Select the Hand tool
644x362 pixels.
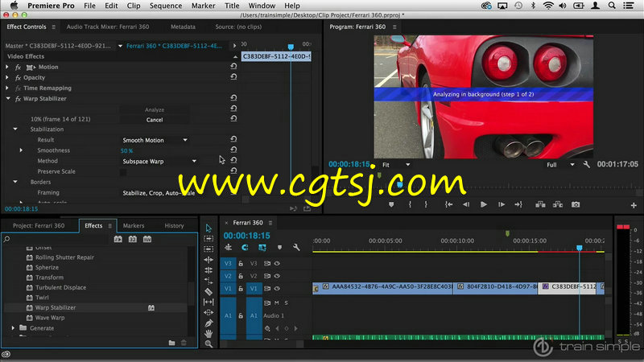pos(208,334)
